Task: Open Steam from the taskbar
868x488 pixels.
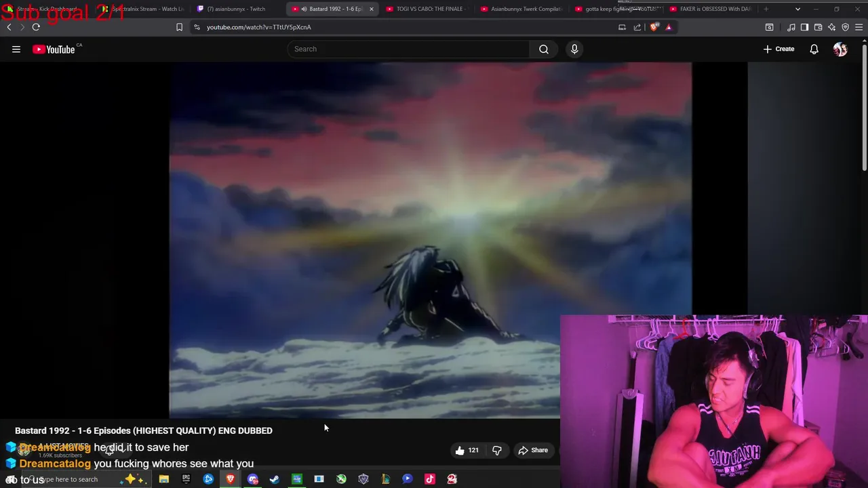Action: pos(275,479)
